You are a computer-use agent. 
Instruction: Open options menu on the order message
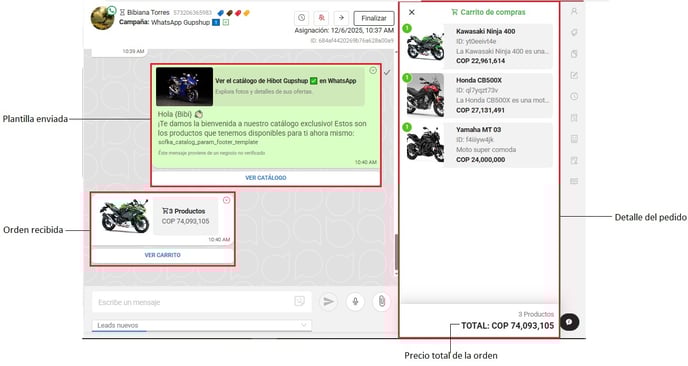click(x=226, y=200)
